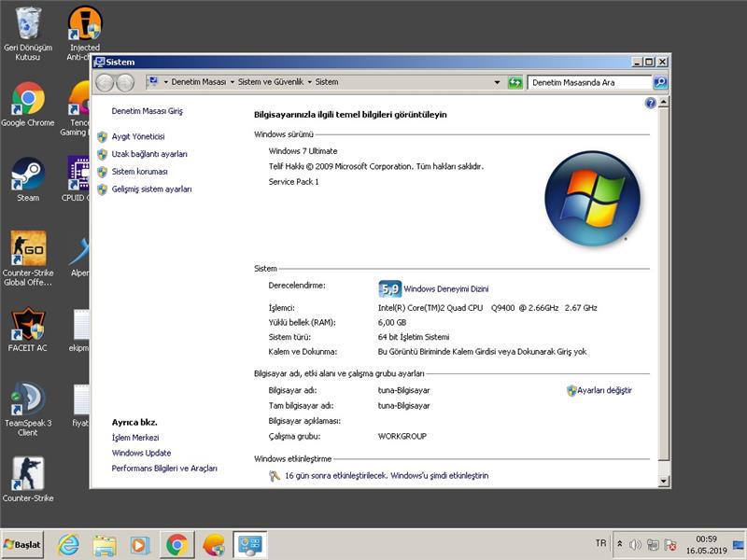This screenshot has height=560, width=747.
Task: Click the orange browser icon in taskbar
Action: (x=214, y=544)
